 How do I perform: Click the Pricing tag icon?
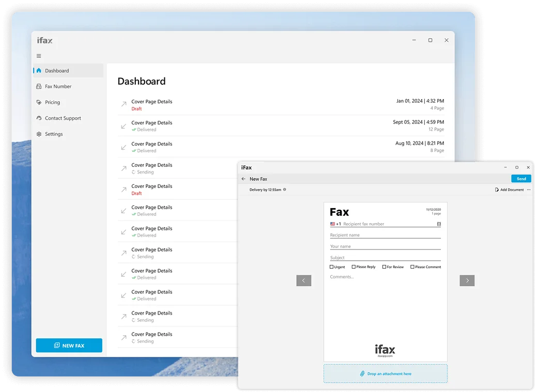39,102
